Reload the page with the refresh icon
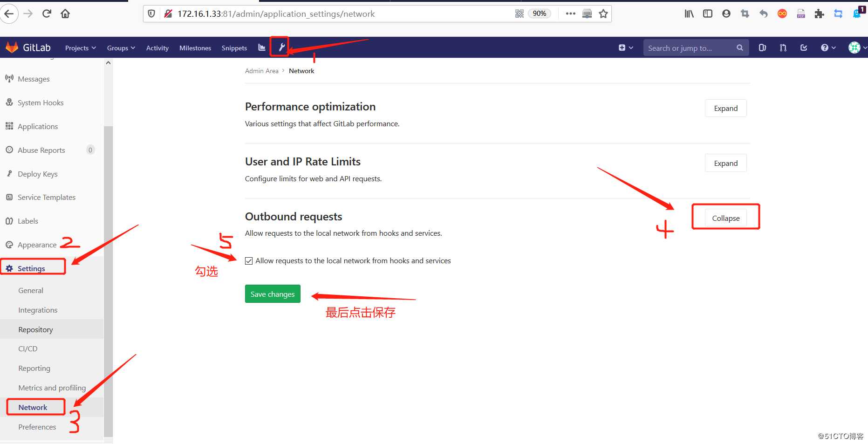868x444 pixels. 47,14
